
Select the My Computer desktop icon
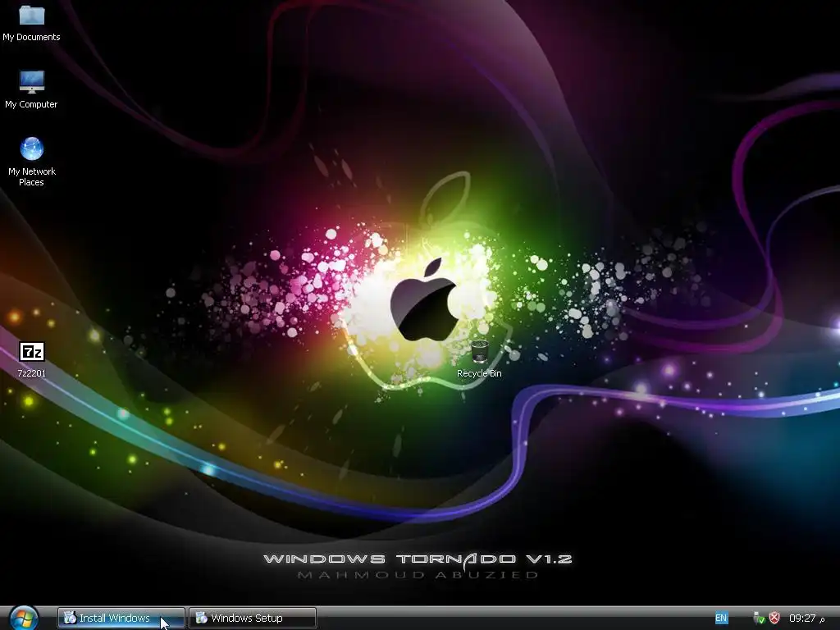32,82
